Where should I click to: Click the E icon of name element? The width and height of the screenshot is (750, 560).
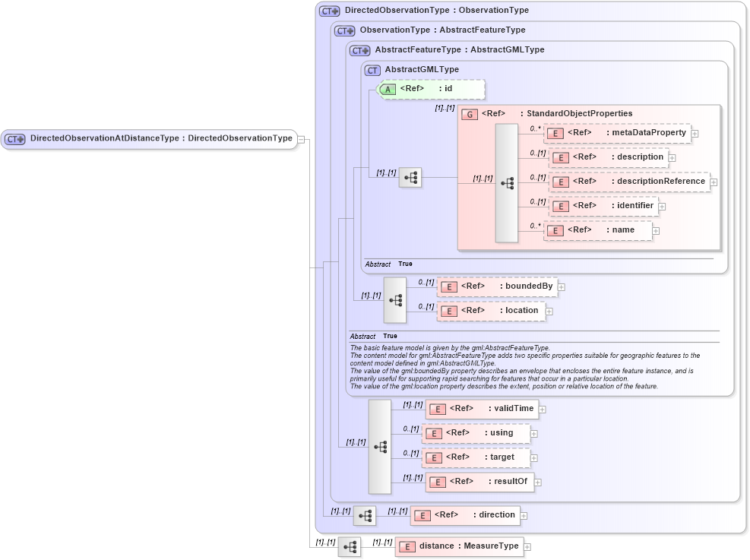555,231
